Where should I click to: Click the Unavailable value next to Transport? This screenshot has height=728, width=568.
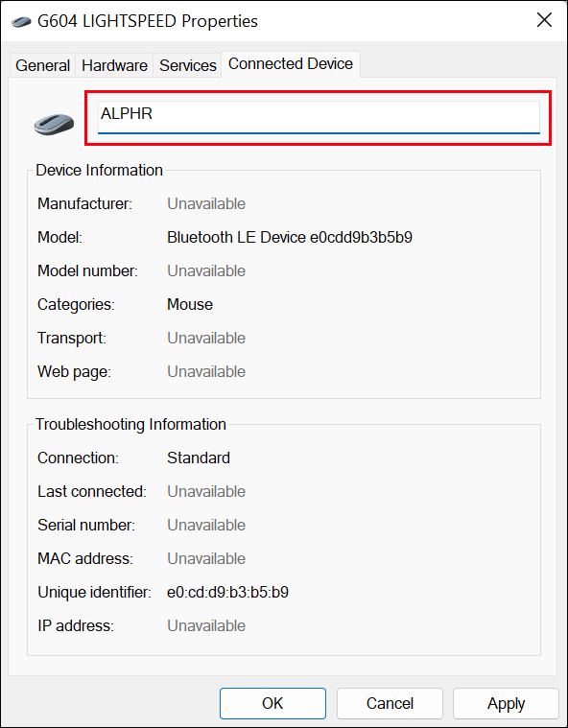point(206,338)
